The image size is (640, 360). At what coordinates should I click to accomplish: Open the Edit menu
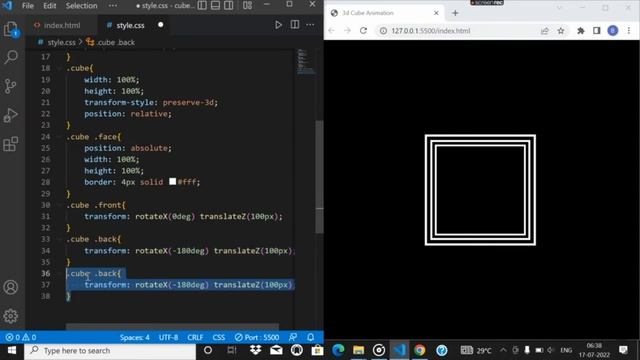pyautogui.click(x=50, y=6)
